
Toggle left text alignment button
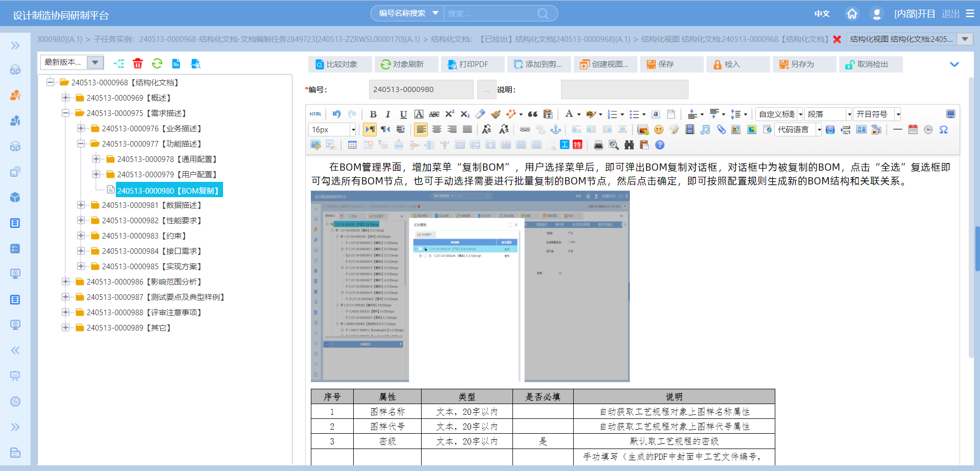point(421,130)
